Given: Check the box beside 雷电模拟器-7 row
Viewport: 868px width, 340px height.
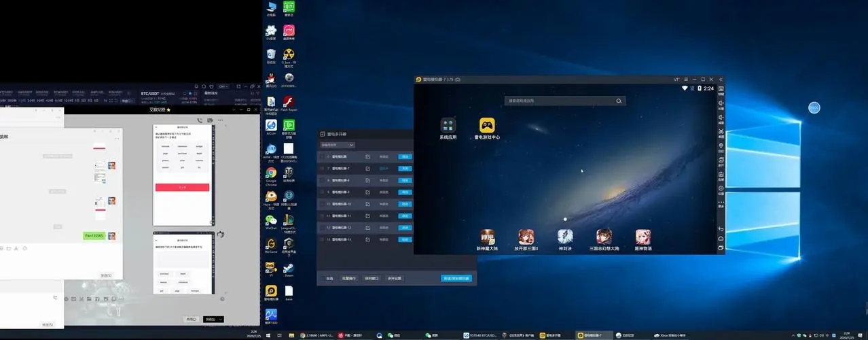Looking at the screenshot, I should click(323, 168).
